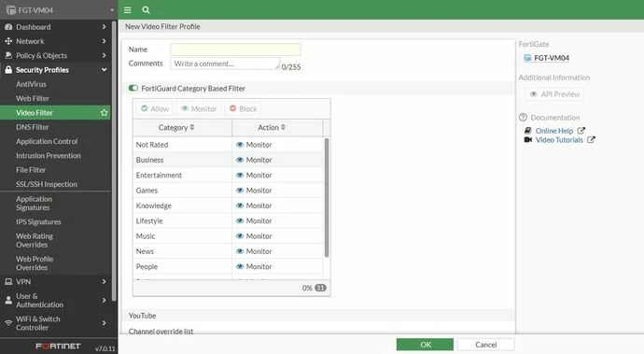
Task: Click the Block action button
Action: click(x=244, y=108)
